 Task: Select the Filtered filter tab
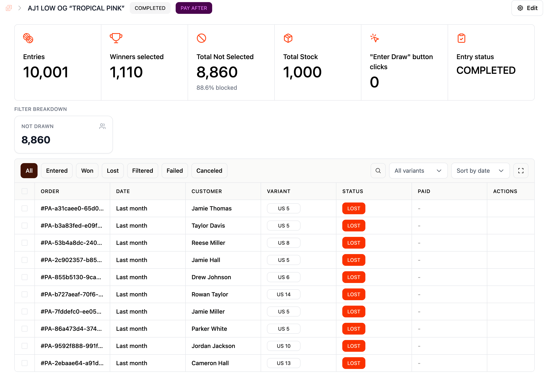[x=142, y=171]
